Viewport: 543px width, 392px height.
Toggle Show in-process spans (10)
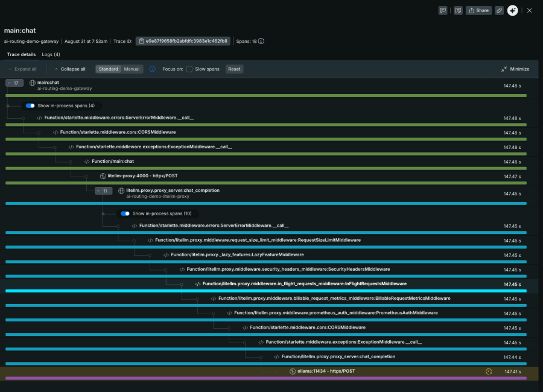click(x=125, y=213)
